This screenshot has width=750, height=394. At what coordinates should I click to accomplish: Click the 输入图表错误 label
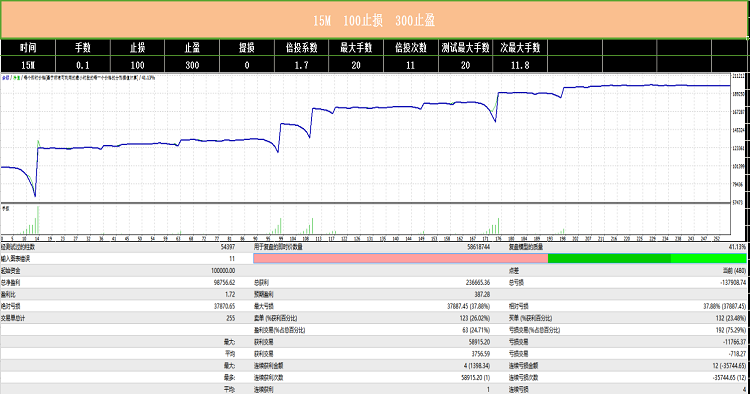[15, 259]
